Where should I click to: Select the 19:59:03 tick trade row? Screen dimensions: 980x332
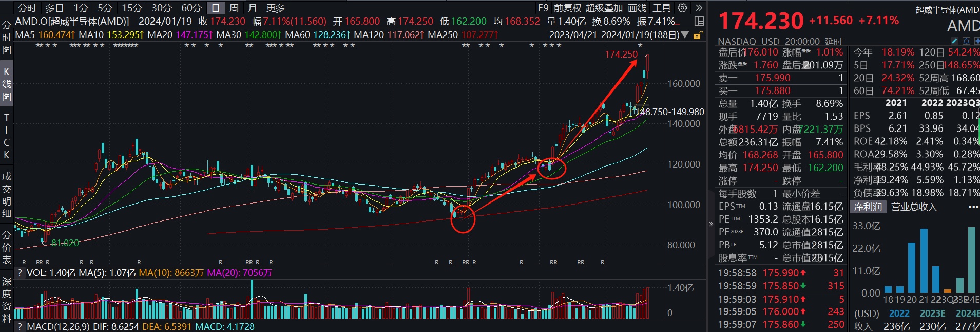(781, 299)
